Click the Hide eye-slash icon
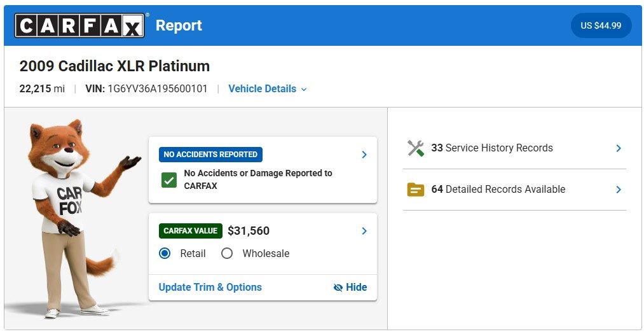This screenshot has height=334, width=644. [x=338, y=288]
